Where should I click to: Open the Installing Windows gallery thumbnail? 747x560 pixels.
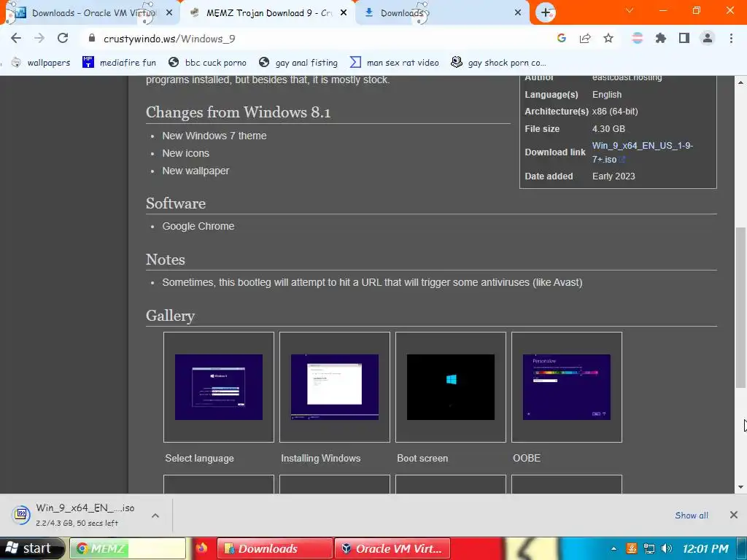click(334, 387)
